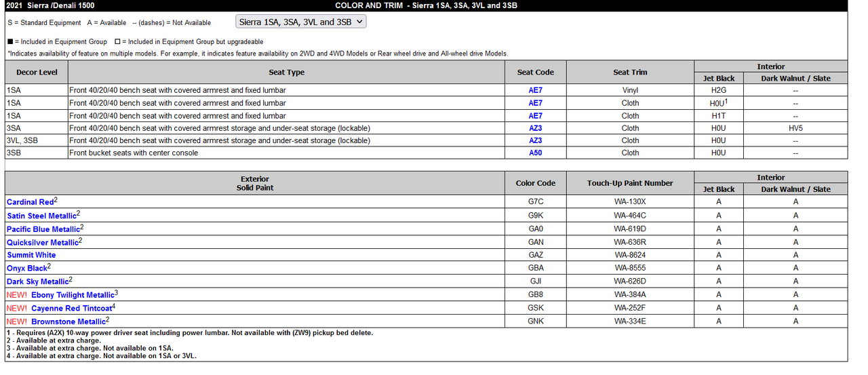
Task: Click color code GAN
Action: 536,242
